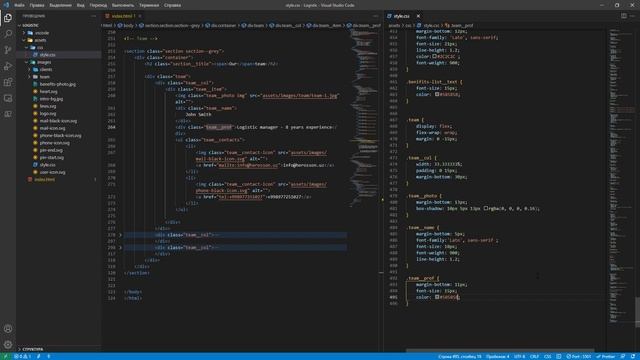Click the VS Code logo in title bar
The image size is (640, 360).
(6, 5)
